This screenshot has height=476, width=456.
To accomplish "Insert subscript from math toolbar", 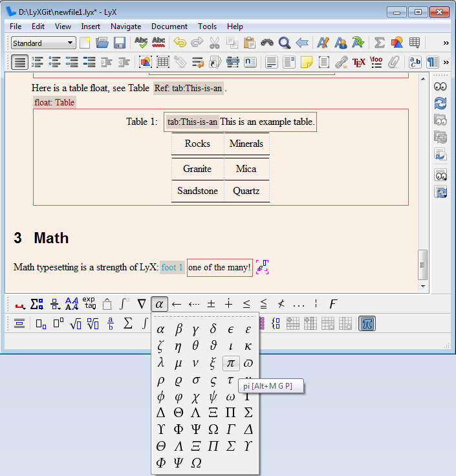I will (41, 323).
